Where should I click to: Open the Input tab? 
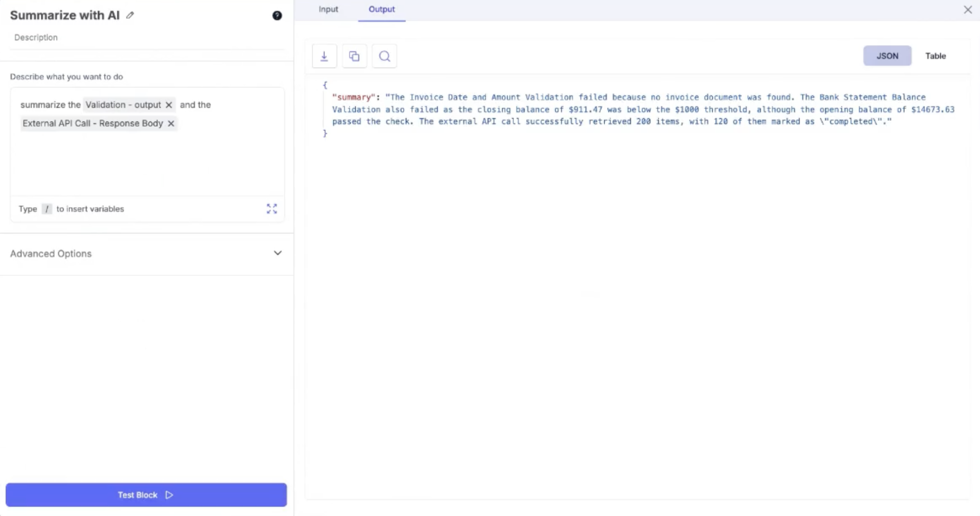328,9
